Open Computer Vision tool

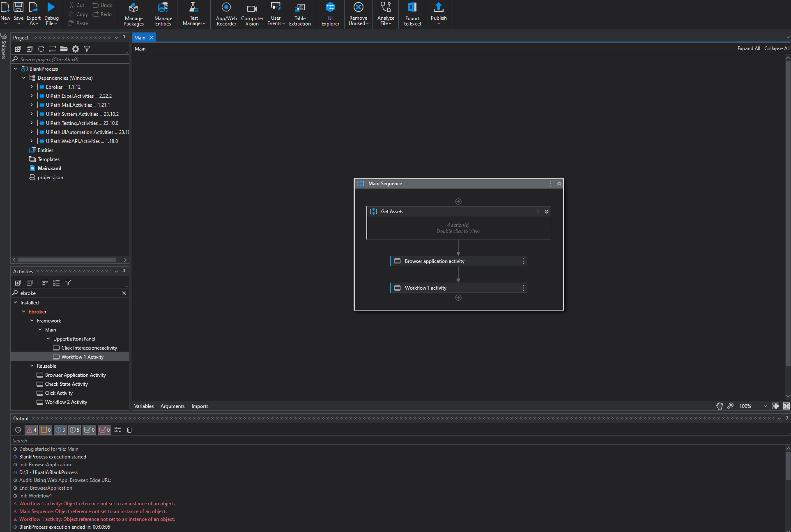252,14
